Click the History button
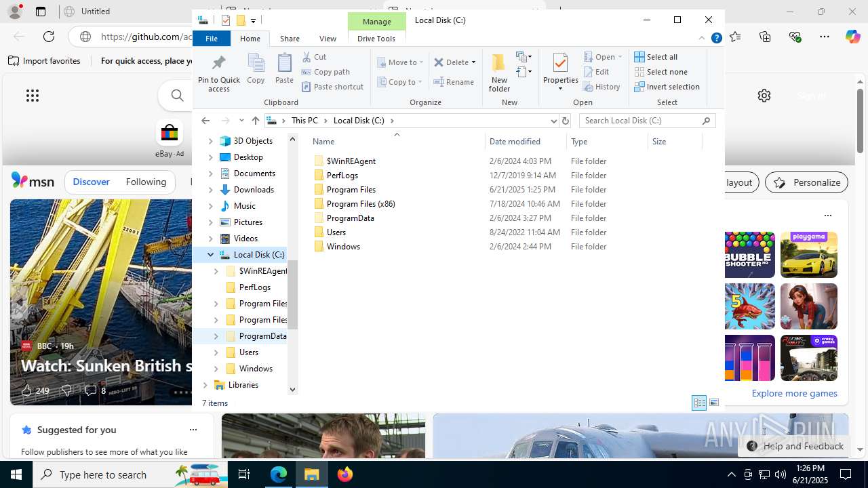 coord(601,87)
